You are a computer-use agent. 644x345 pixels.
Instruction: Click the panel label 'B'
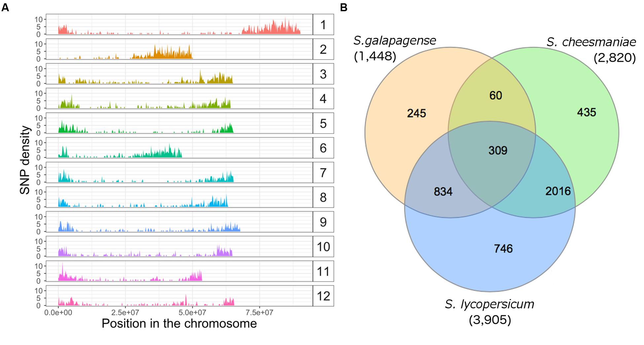point(343,7)
